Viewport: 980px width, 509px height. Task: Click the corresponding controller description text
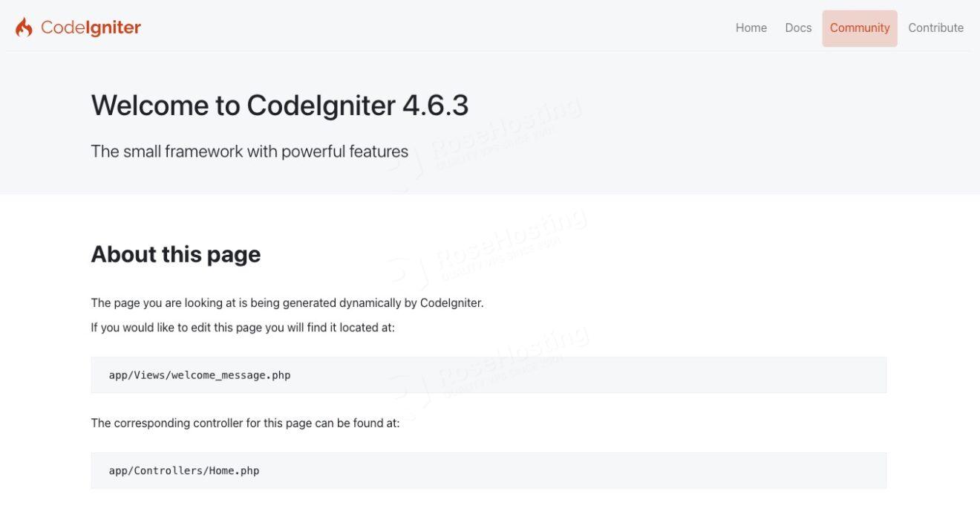click(x=245, y=422)
